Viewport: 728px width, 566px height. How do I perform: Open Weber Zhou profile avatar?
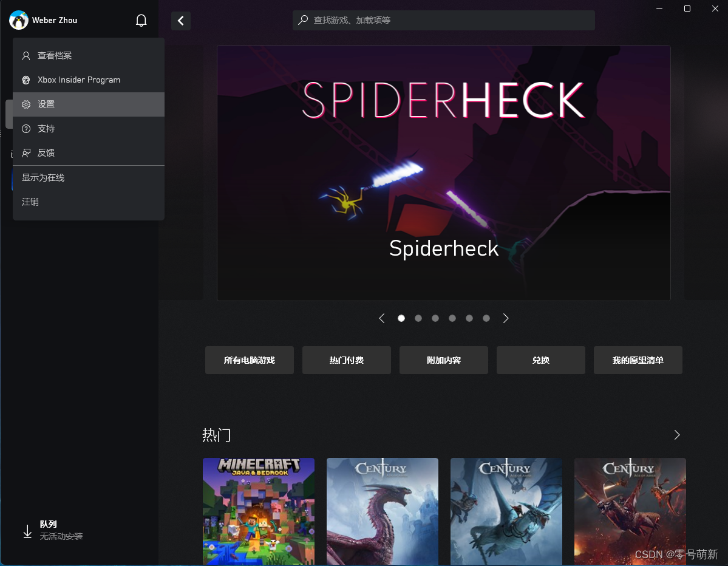19,20
